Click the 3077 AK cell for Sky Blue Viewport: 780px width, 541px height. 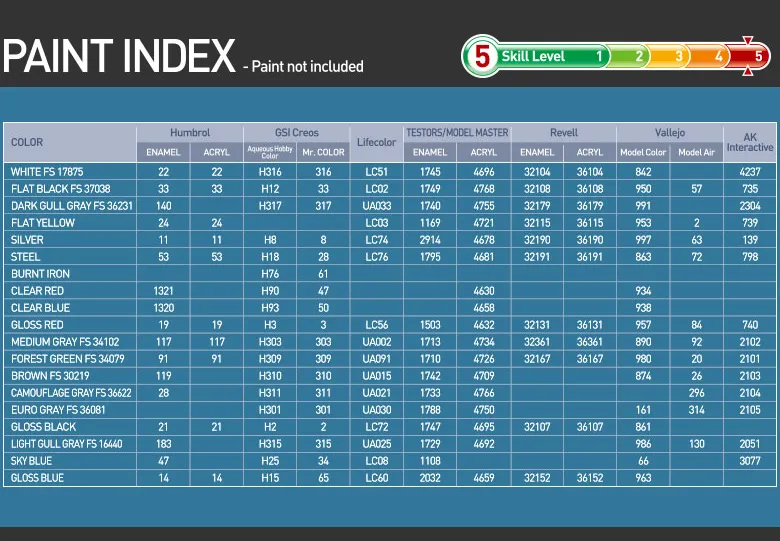tap(750, 461)
